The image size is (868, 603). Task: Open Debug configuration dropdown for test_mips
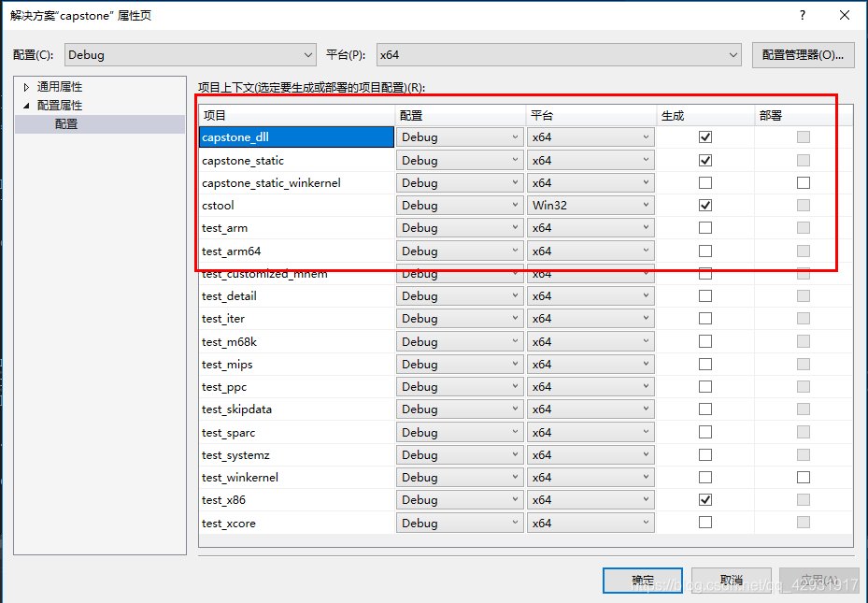(x=518, y=364)
